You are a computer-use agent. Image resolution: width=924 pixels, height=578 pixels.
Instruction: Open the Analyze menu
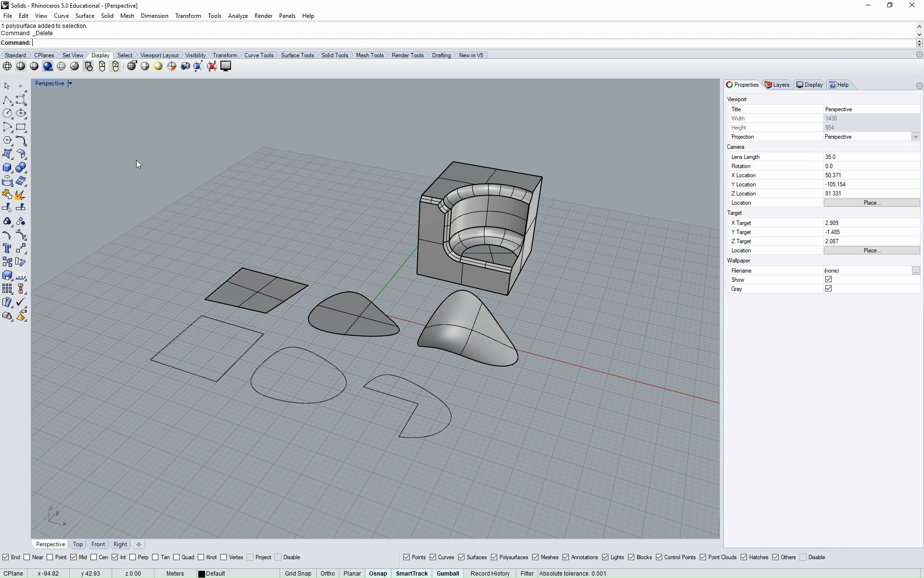(238, 15)
